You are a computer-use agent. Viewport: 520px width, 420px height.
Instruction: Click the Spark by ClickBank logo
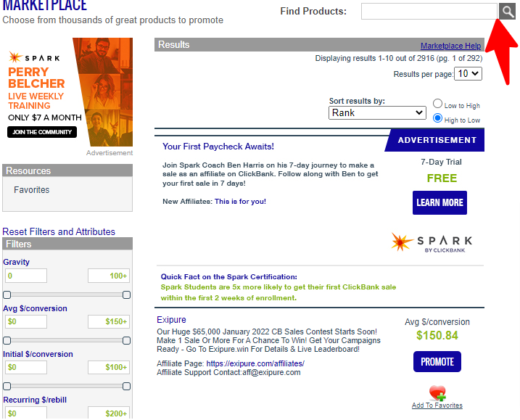click(x=432, y=242)
